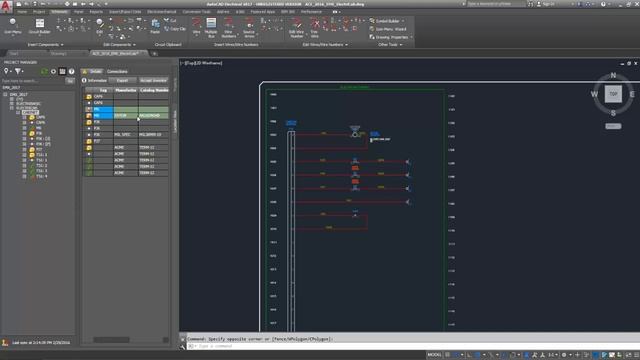Viewport: 640px width, 360px height.
Task: Click the N compass direction on ViewCube
Action: pos(613,76)
